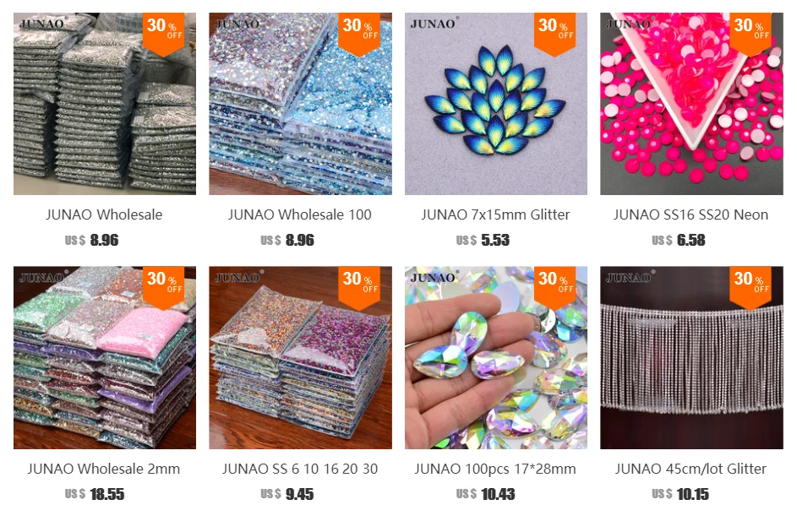This screenshot has width=797, height=532.
Task: Click the 30% OFF badge on fringe trim
Action: tap(751, 287)
